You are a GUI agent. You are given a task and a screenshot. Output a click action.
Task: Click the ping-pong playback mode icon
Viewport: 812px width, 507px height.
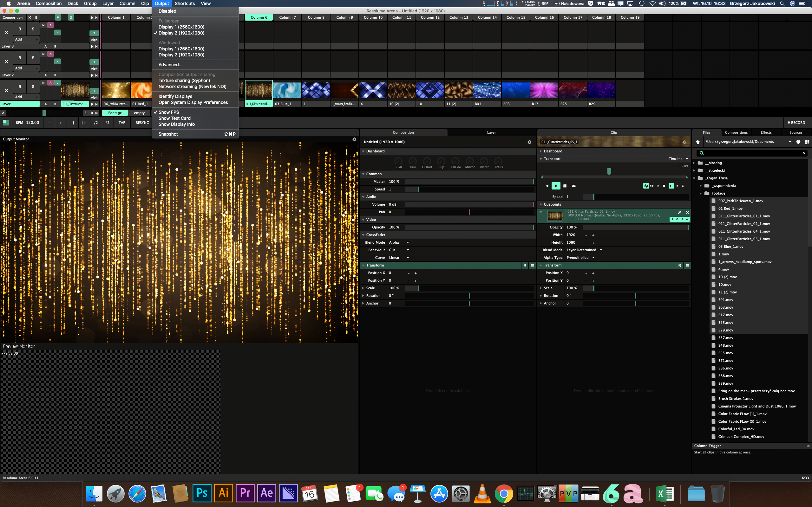coord(652,186)
